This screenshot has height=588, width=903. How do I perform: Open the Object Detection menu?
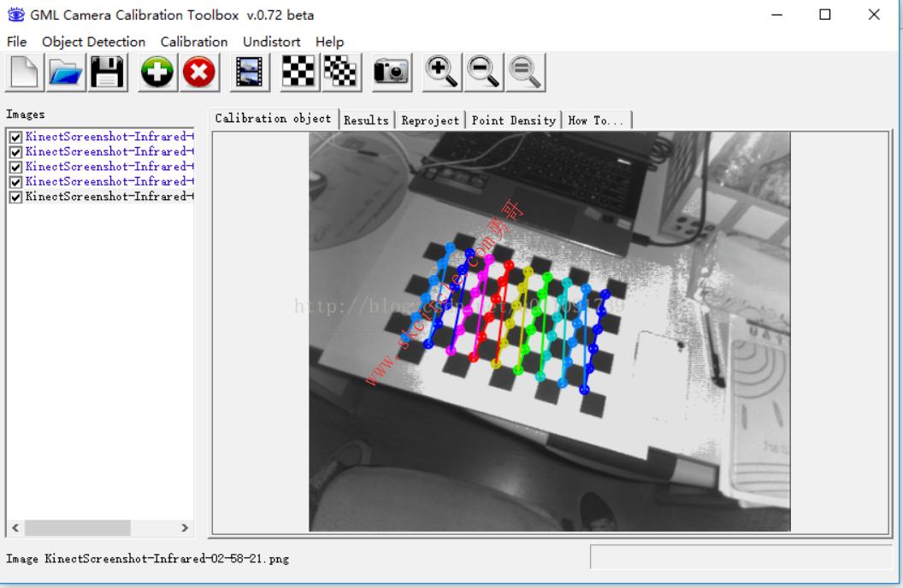click(93, 42)
